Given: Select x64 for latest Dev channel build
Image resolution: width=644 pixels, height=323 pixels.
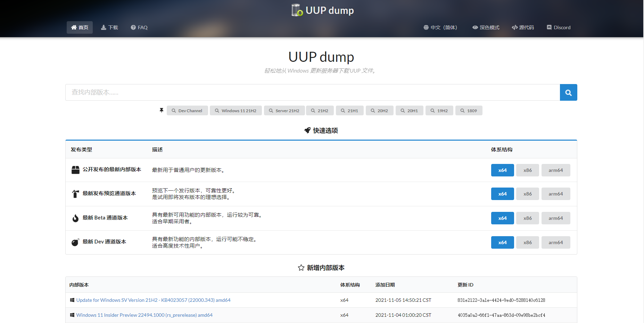Looking at the screenshot, I should [502, 242].
